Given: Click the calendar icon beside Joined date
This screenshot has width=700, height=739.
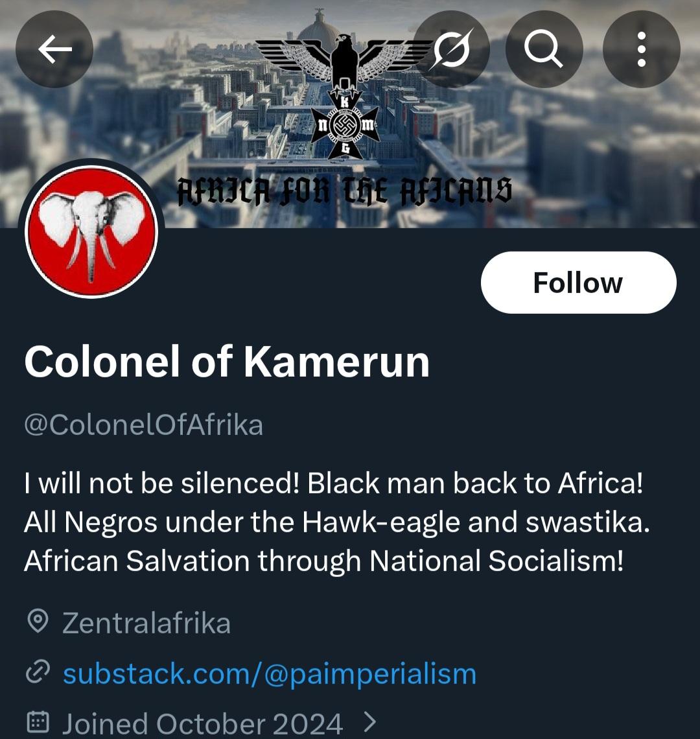Looking at the screenshot, I should click(38, 722).
